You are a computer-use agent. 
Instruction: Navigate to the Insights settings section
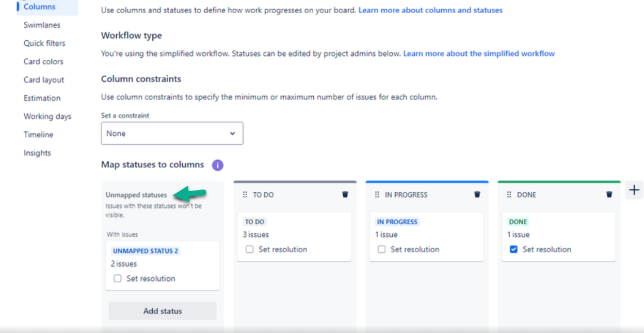pos(37,153)
